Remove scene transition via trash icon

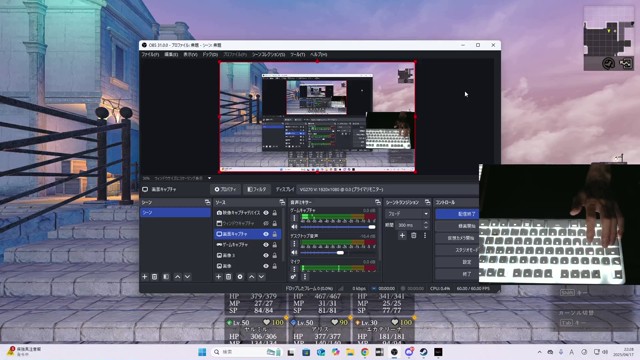[413, 236]
